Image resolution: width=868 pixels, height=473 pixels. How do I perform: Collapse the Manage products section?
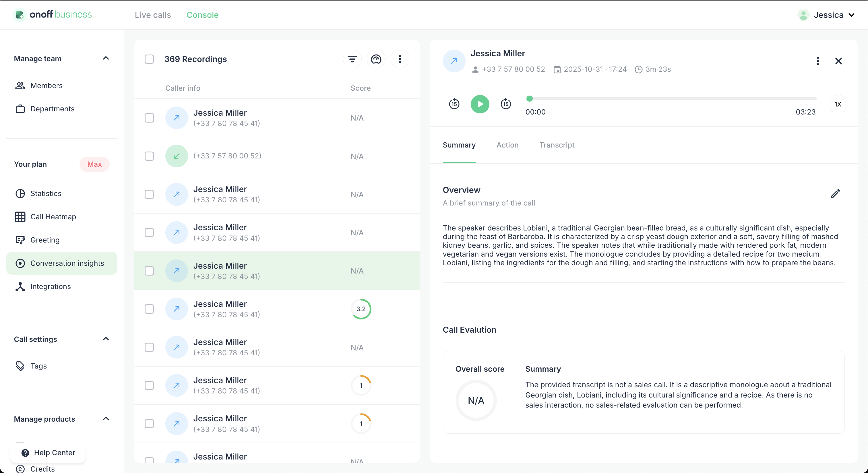(106, 419)
